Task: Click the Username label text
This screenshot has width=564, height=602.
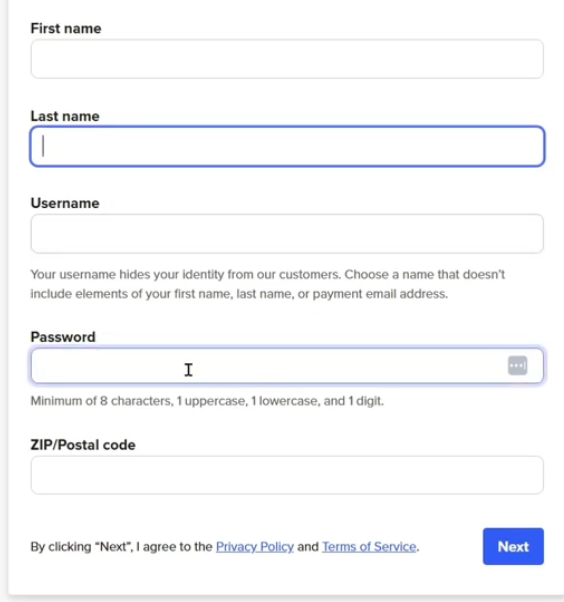Action: 65,203
